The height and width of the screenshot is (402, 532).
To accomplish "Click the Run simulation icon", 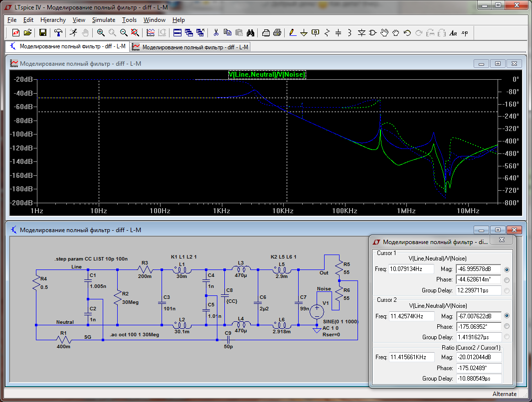I will (x=73, y=33).
